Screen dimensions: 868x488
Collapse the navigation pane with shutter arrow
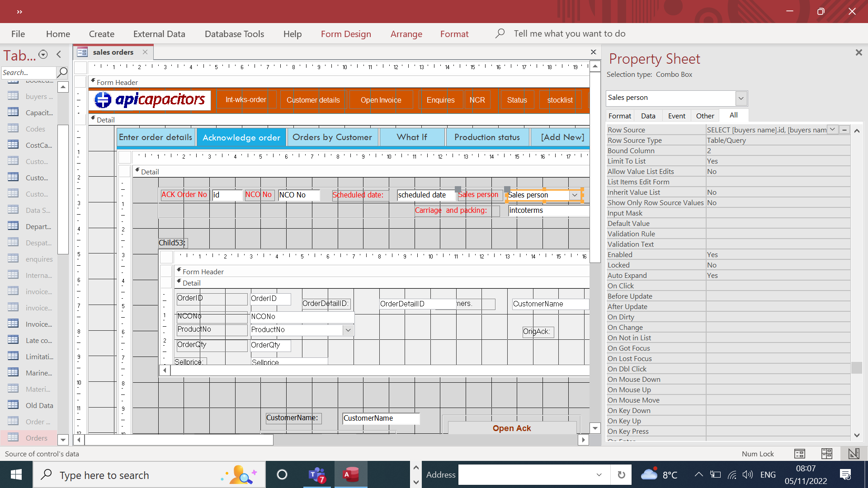59,55
